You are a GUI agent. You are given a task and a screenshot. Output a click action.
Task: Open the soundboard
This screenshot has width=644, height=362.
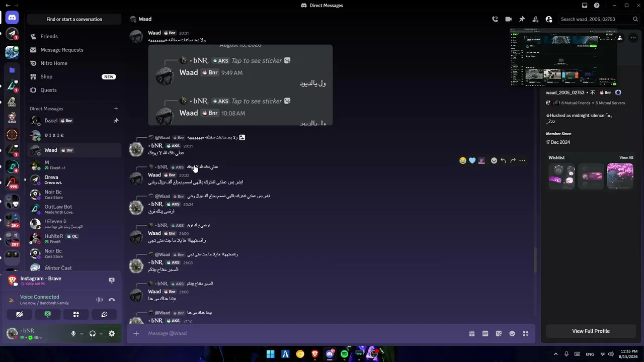(104, 314)
